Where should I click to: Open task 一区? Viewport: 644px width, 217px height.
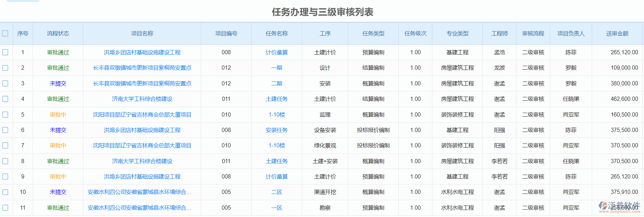click(277, 208)
